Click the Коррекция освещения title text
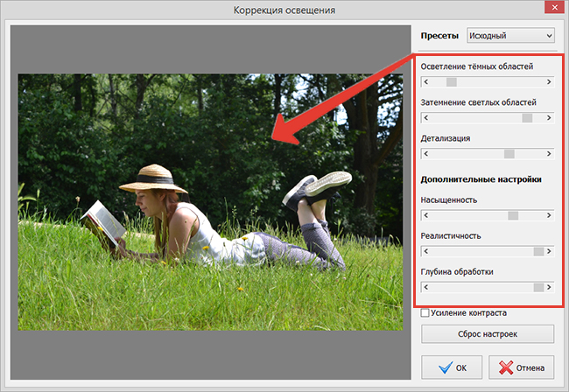The width and height of the screenshot is (569, 392). (x=284, y=10)
